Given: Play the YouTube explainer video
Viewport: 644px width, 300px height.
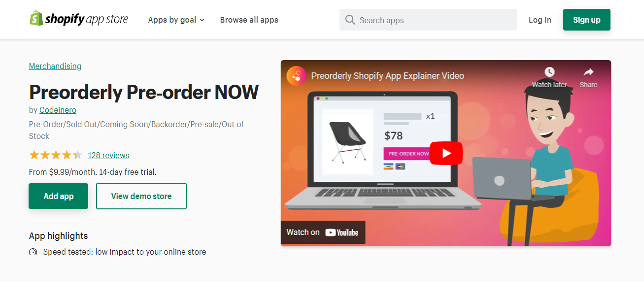Looking at the screenshot, I should click(446, 153).
